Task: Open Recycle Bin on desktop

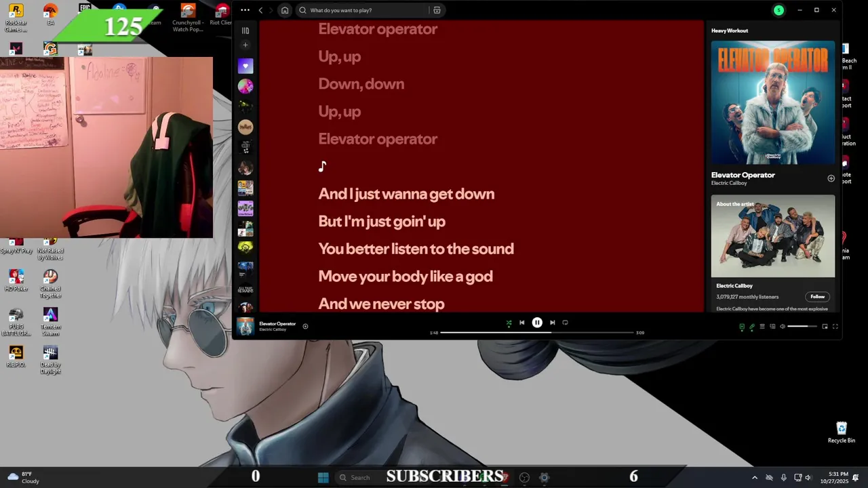Action: (x=842, y=432)
